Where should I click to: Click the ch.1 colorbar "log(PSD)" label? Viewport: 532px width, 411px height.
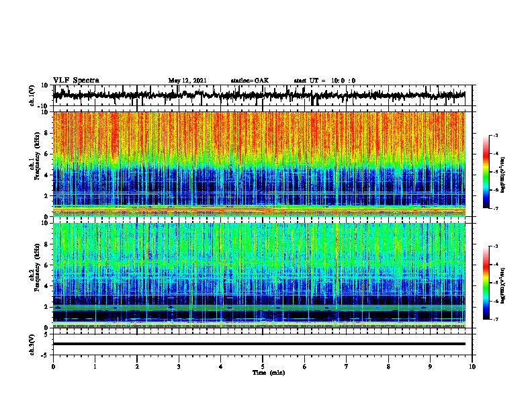[x=502, y=175]
